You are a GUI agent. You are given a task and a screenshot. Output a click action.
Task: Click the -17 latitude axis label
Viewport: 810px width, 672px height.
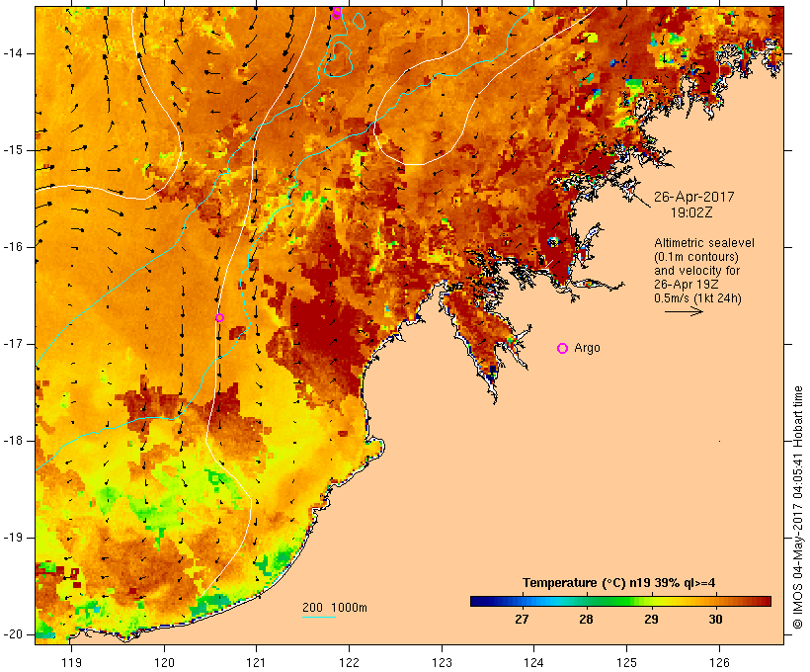click(12, 344)
